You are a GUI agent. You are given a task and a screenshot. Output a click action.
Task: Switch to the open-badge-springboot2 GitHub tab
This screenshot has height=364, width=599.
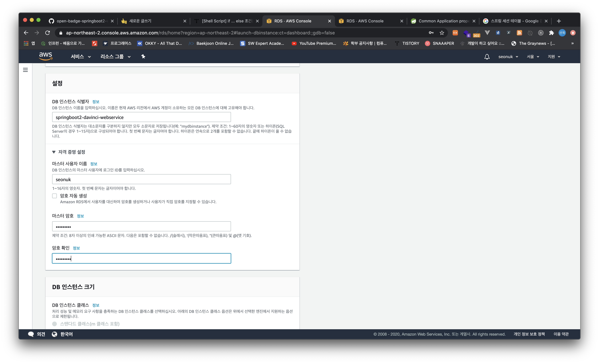pos(80,21)
